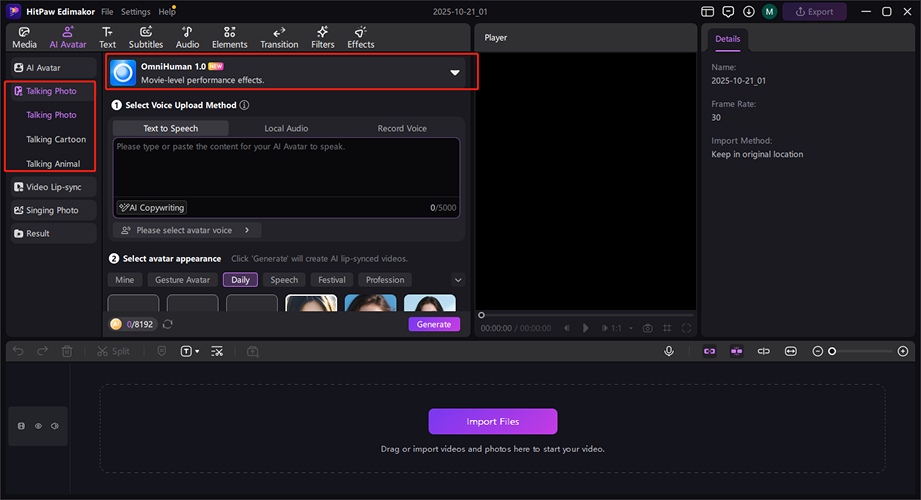Expand the OmniHuman 1.0 model dropdown
The height and width of the screenshot is (500, 921).
455,73
